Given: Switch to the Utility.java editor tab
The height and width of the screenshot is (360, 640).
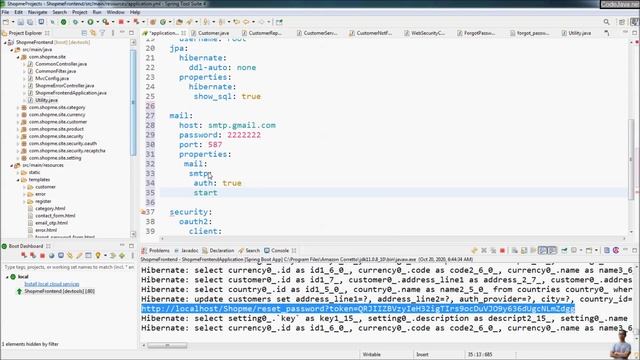Looking at the screenshot, I should tap(579, 33).
